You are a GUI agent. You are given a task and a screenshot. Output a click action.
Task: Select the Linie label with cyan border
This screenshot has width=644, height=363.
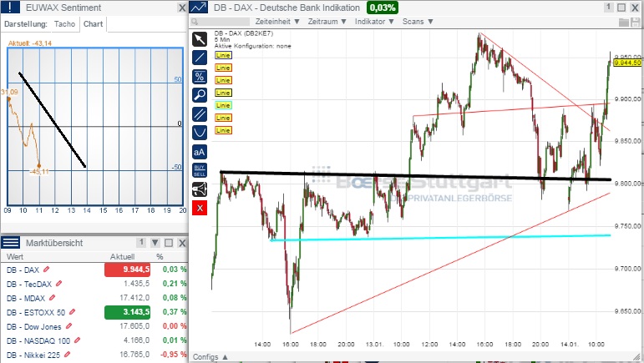(x=223, y=105)
